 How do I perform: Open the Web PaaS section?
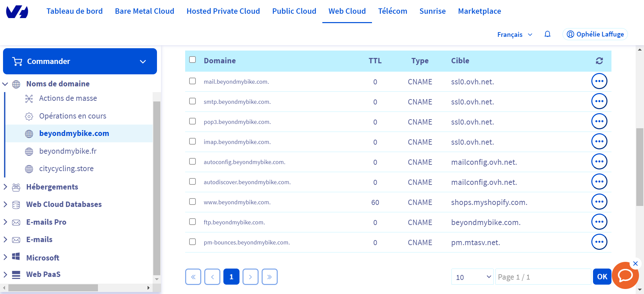pos(43,274)
